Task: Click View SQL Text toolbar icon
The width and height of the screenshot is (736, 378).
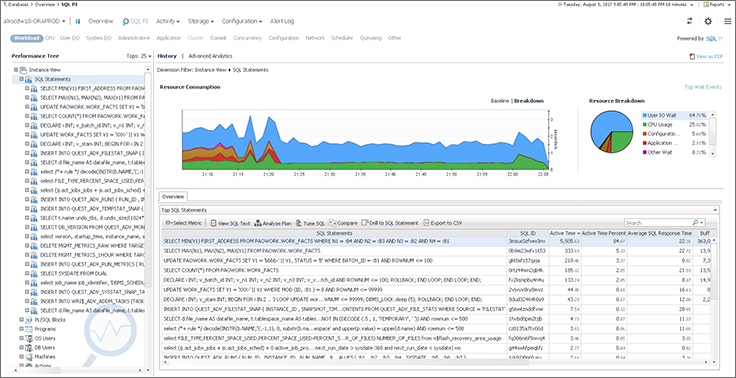Action: 214,223
